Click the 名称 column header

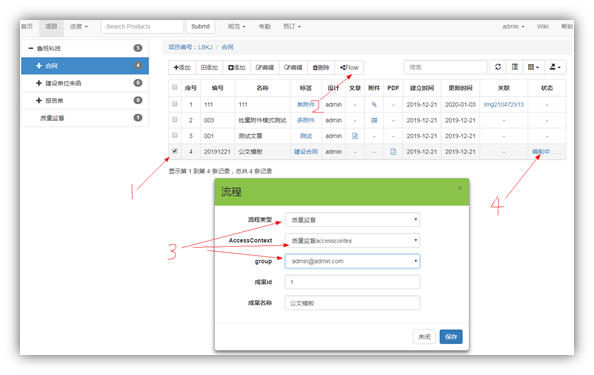coord(262,88)
